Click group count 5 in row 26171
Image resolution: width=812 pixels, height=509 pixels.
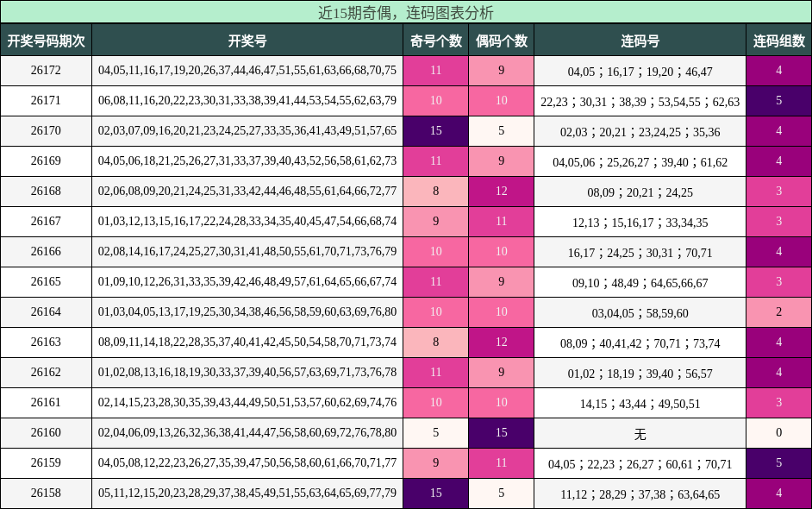click(779, 101)
